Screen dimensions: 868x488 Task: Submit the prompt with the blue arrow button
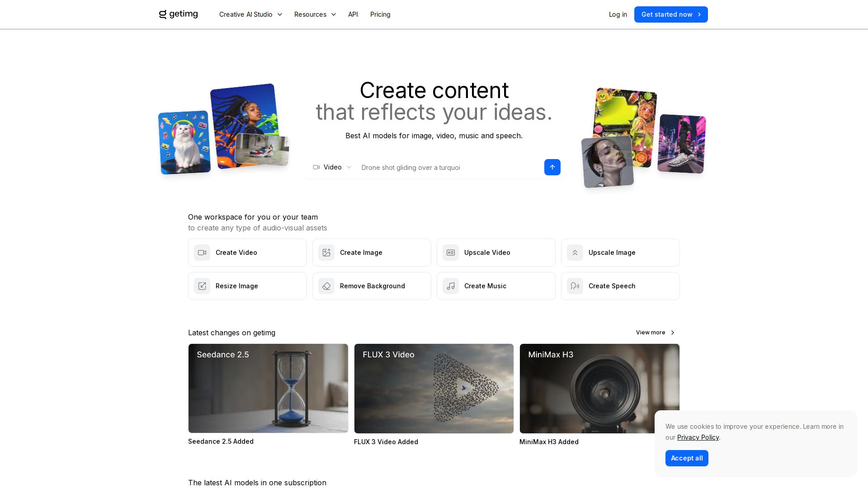coord(552,167)
